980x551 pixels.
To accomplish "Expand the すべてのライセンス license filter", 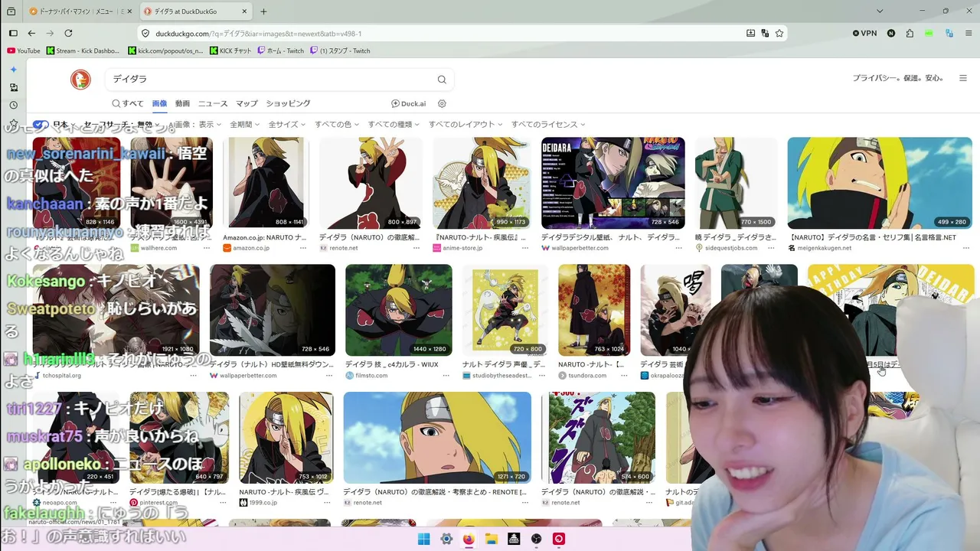I will [548, 125].
